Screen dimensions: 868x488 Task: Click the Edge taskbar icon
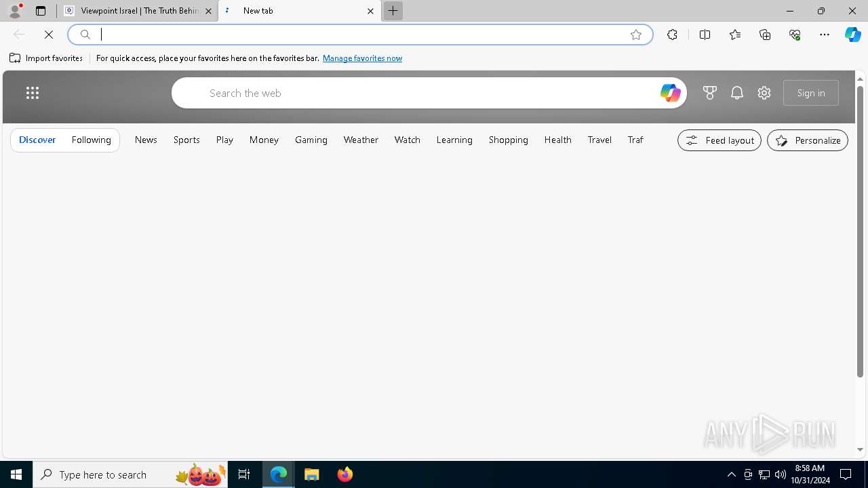click(x=279, y=474)
